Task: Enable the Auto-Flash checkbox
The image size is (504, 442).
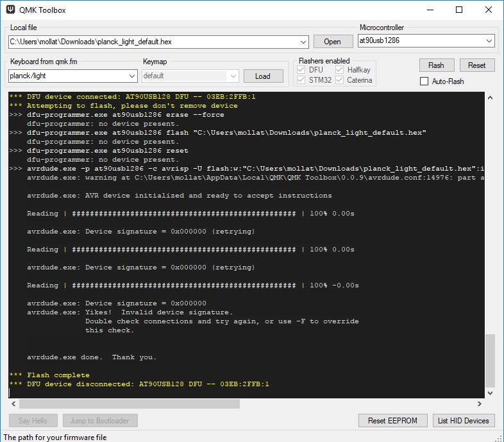Action: [424, 81]
